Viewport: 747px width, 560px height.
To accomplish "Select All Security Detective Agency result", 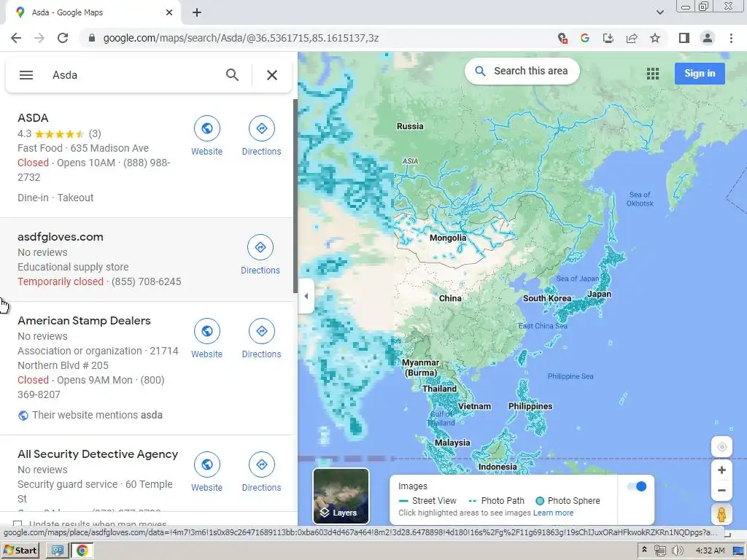I will coord(98,454).
